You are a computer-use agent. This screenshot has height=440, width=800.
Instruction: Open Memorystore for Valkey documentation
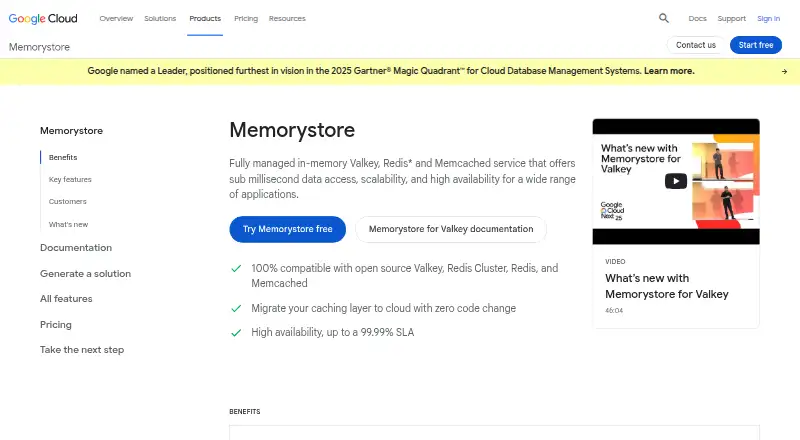click(x=451, y=229)
